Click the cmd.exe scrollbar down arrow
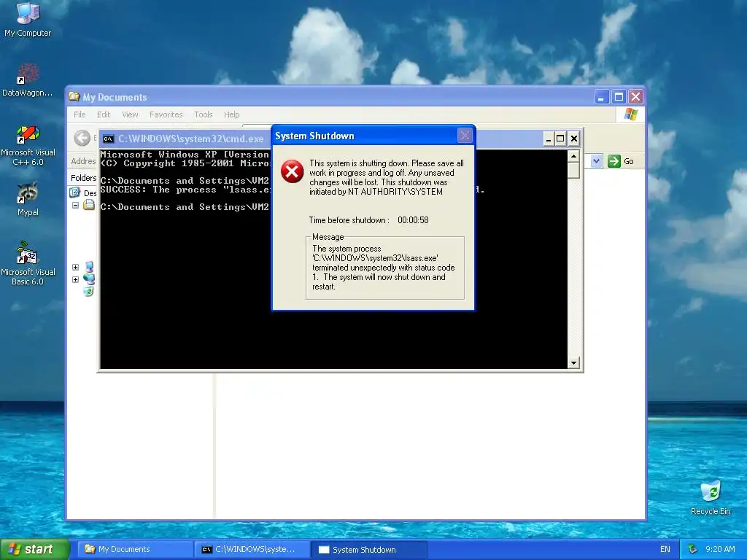Image resolution: width=747 pixels, height=560 pixels. (573, 363)
